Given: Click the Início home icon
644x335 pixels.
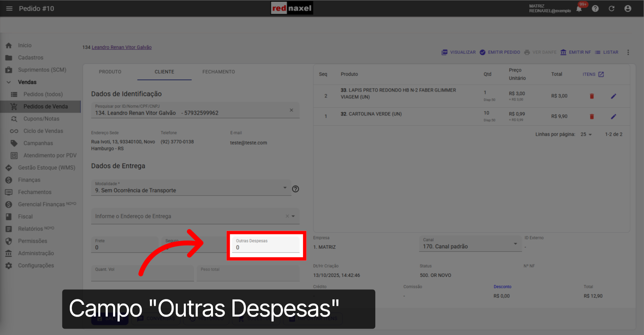Looking at the screenshot, I should [x=9, y=45].
